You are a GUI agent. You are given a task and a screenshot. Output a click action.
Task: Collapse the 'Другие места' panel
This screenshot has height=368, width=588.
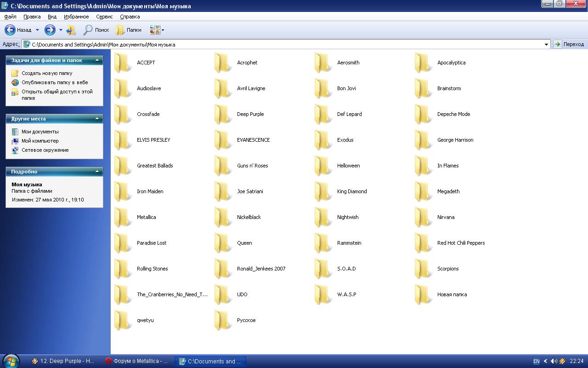point(97,119)
